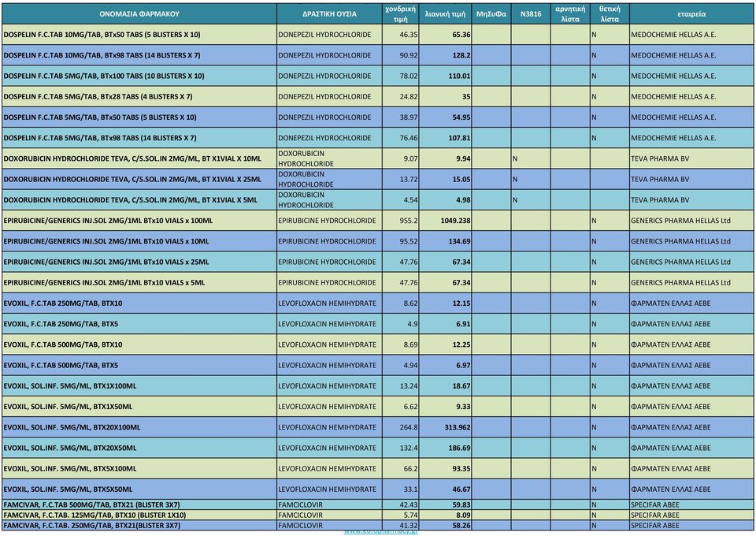The image size is (756, 536).
Task: Select wholesale price 8.69
Action: point(410,345)
